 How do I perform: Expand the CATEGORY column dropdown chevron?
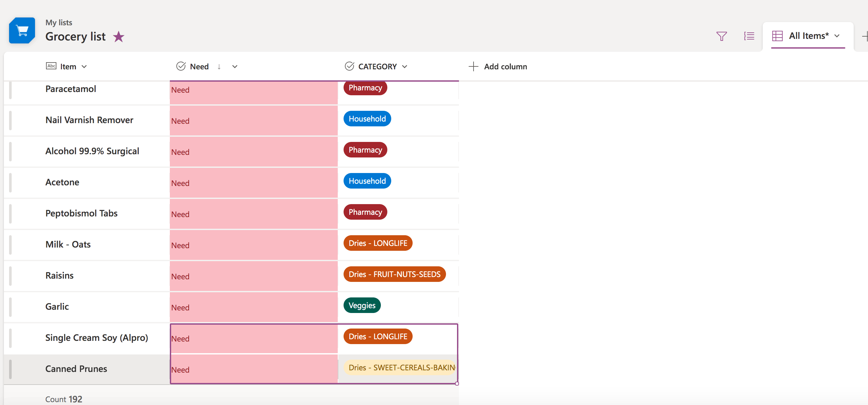(405, 67)
